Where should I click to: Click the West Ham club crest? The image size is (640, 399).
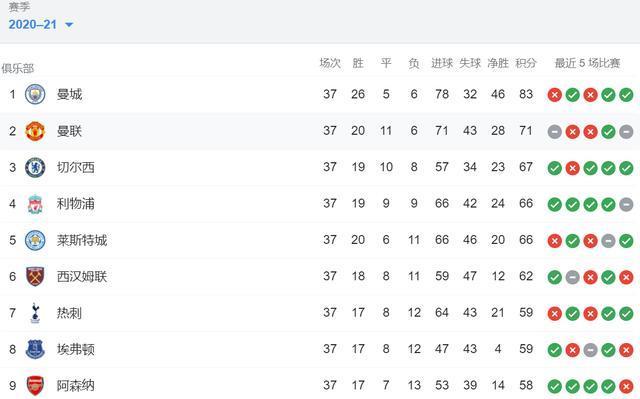click(x=35, y=277)
